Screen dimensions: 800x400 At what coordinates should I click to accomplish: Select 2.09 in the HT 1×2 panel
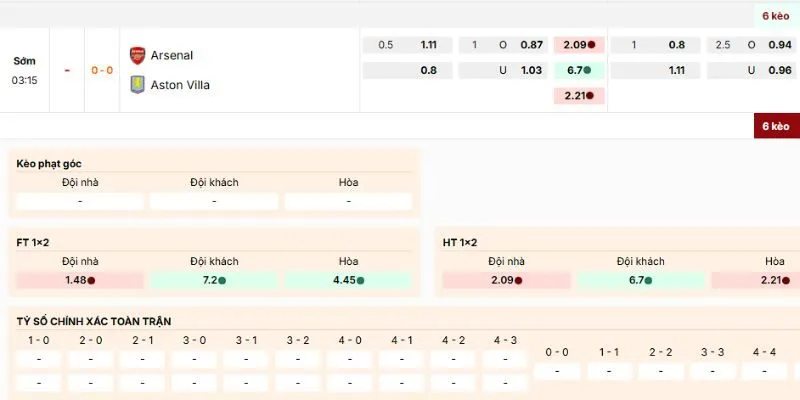click(507, 280)
